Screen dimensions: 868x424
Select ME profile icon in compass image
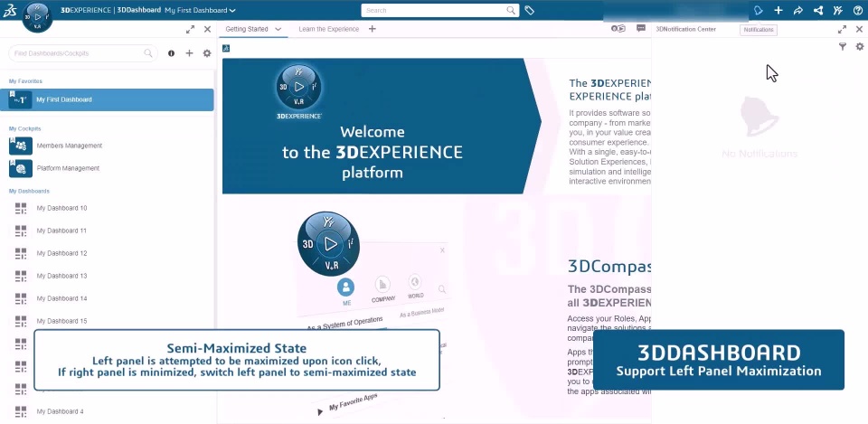coord(346,287)
